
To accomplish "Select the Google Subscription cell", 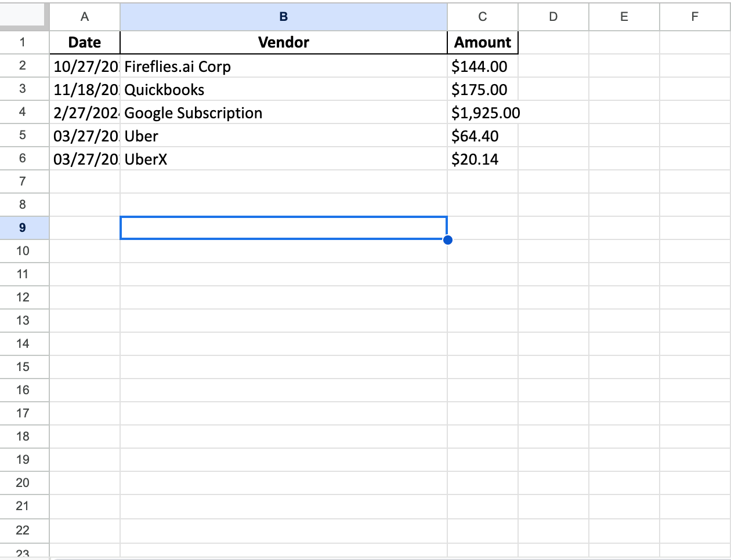I will pos(284,112).
